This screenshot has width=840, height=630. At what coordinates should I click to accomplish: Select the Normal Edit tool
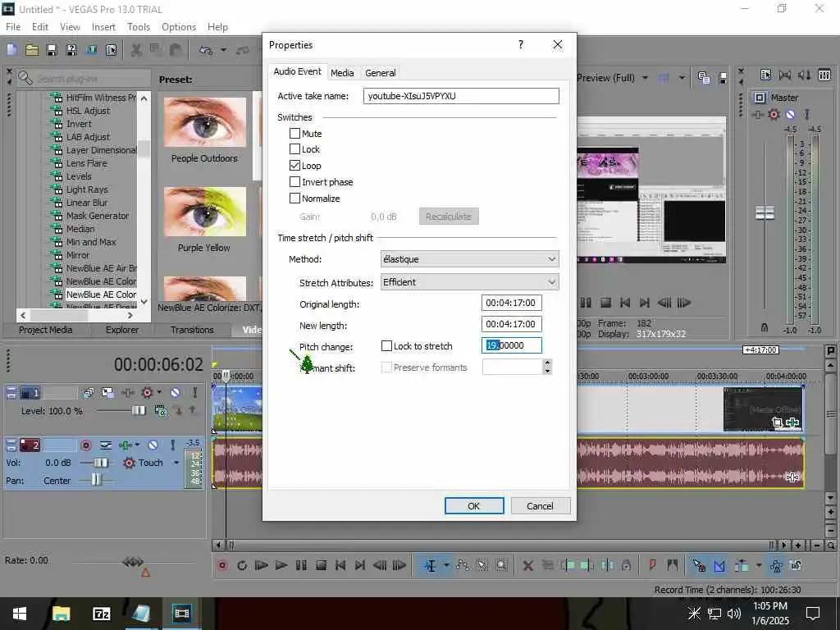coord(430,565)
